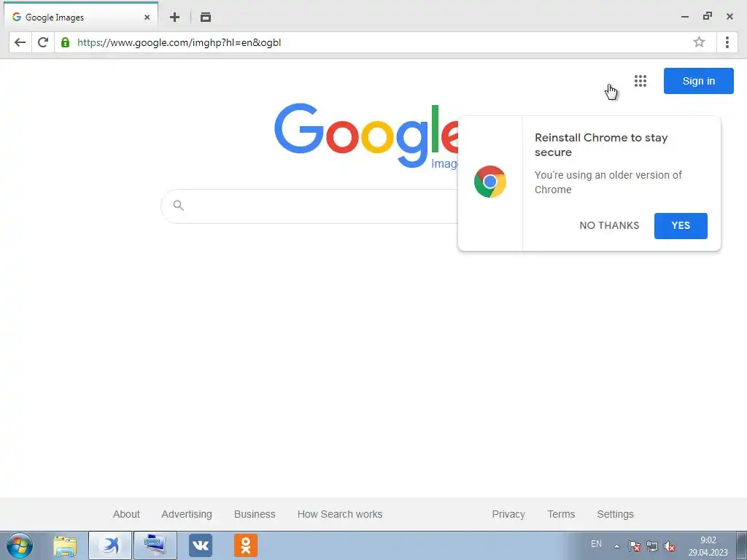
Task: Open File Explorer from the taskbar
Action: [65, 545]
